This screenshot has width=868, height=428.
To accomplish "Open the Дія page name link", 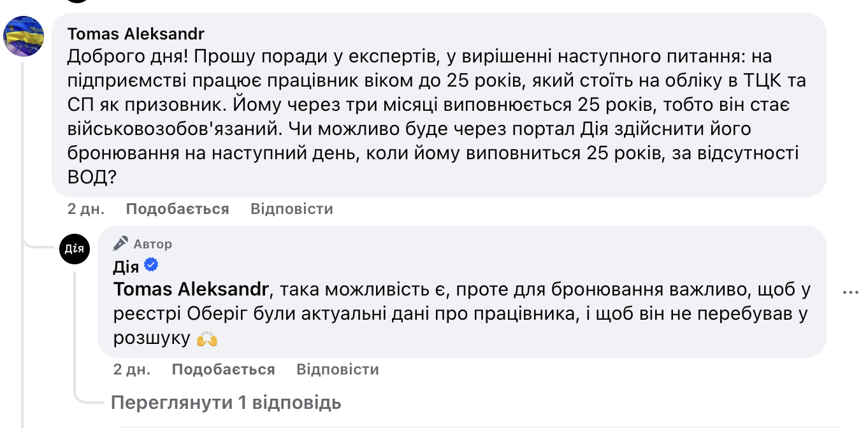I will [126, 266].
